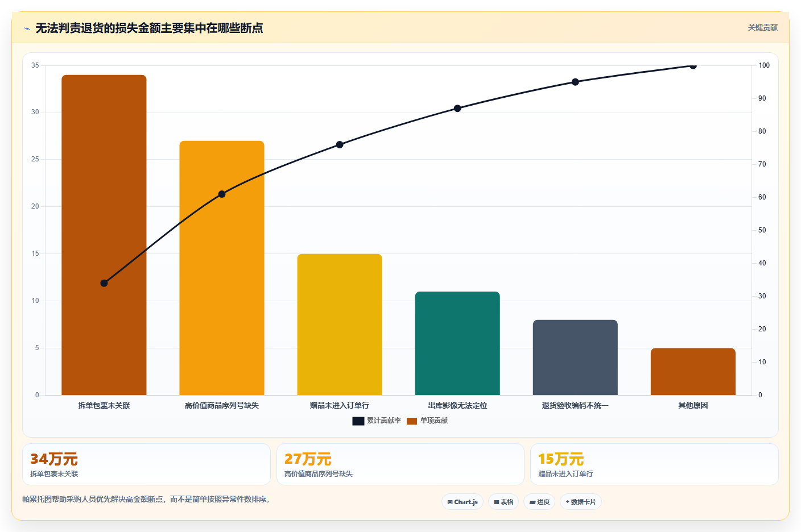Image resolution: width=801 pixels, height=532 pixels.
Task: Toggle the 累计贡献率 legend item
Action: coord(377,421)
